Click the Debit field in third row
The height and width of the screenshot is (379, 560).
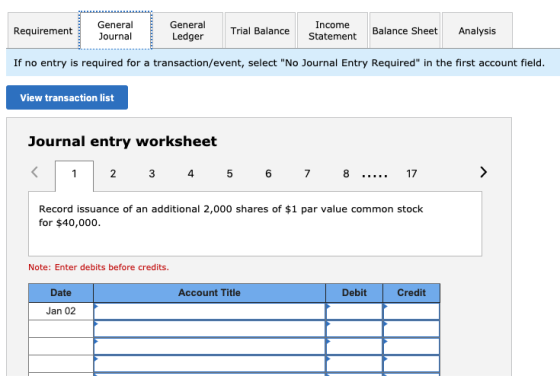[354, 346]
